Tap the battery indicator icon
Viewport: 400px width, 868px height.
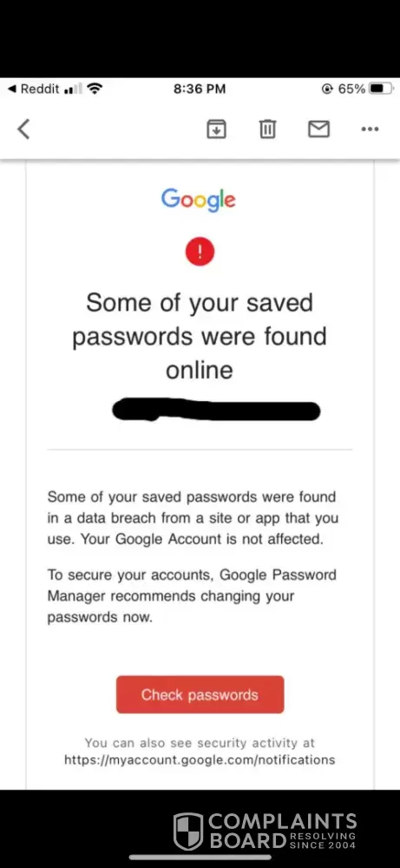[381, 89]
